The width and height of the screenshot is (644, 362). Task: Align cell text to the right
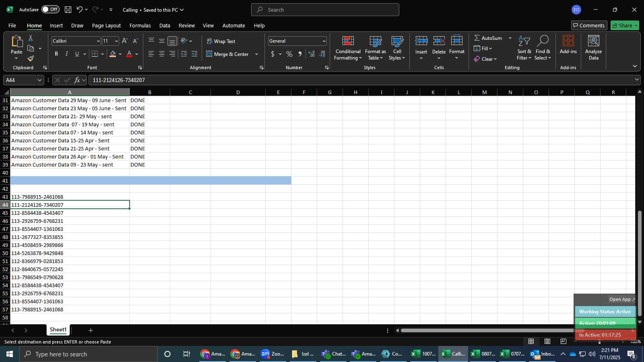point(172,54)
